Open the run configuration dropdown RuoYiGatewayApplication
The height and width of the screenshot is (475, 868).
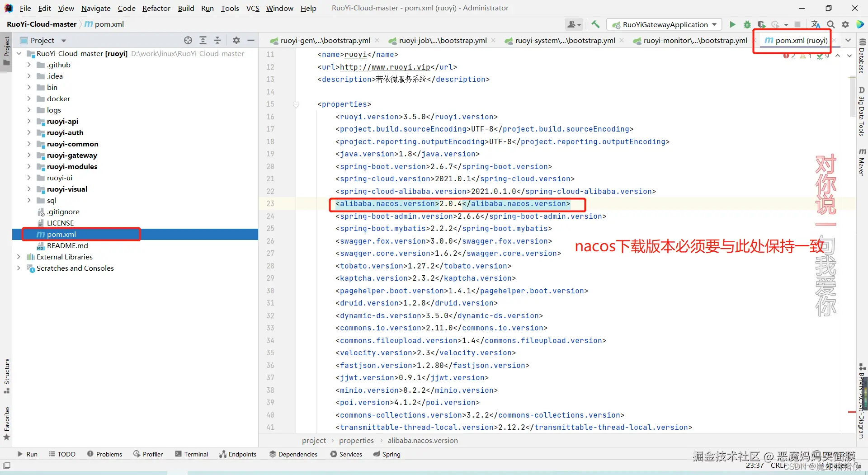click(664, 24)
